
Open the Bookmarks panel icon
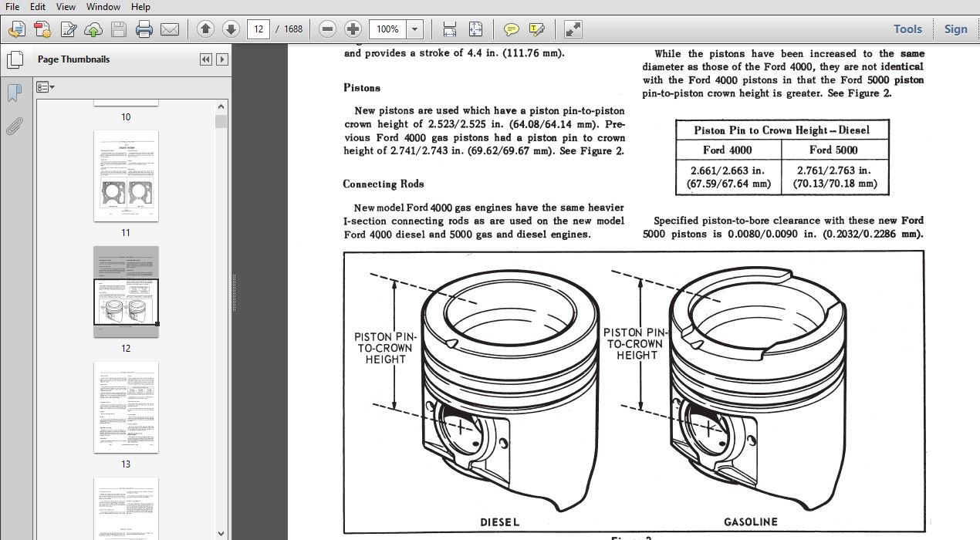(14, 93)
